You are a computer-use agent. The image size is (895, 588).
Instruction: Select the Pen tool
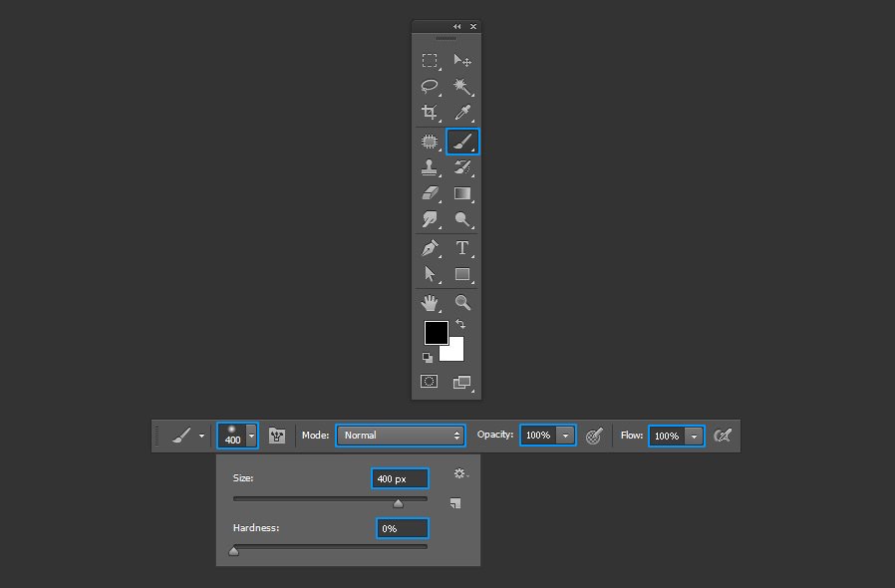point(430,248)
